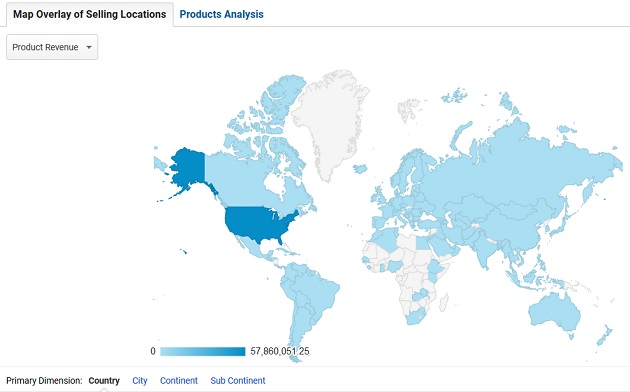Click the revenue color gradient legend bar
The width and height of the screenshot is (630, 392).
tap(202, 351)
